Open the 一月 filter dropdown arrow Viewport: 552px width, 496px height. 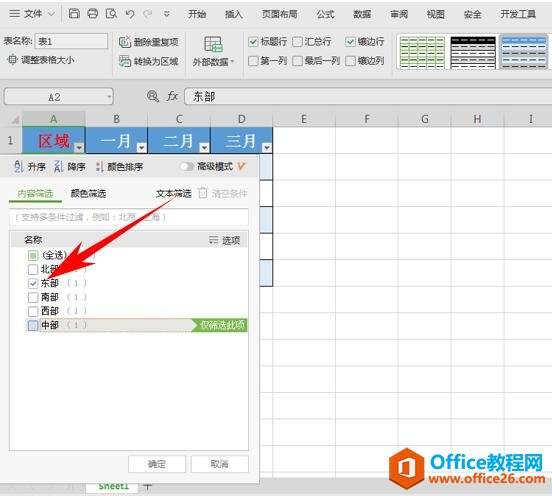click(x=142, y=148)
